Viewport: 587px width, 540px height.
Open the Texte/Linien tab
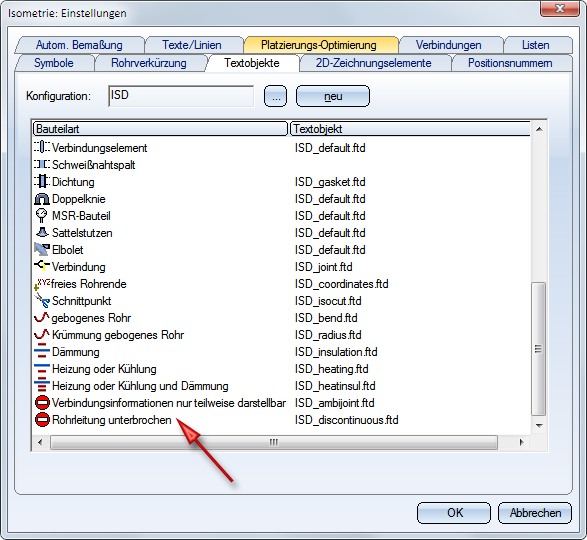pyautogui.click(x=192, y=45)
